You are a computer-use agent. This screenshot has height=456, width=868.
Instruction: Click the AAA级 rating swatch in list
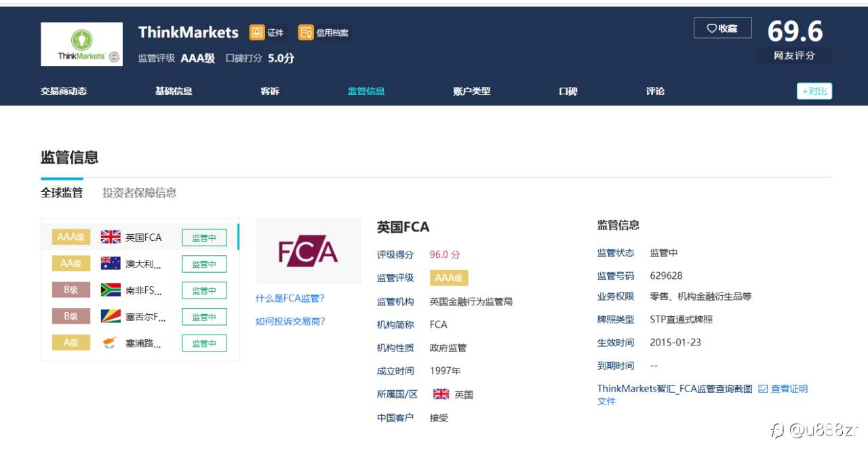tap(71, 237)
